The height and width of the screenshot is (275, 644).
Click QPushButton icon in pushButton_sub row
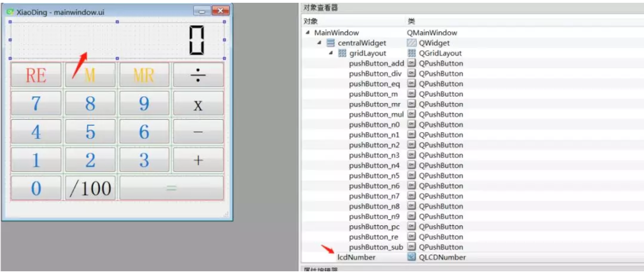(x=411, y=247)
